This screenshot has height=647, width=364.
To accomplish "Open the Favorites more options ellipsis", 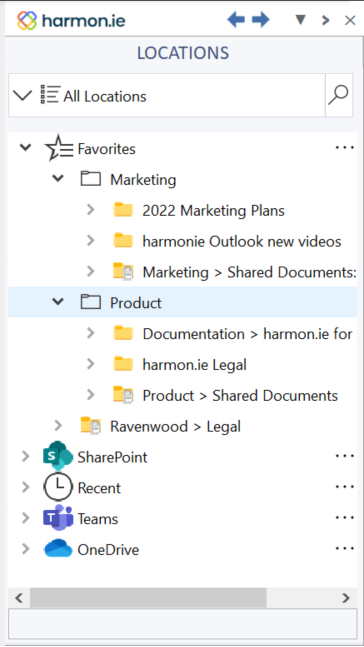I will 345,147.
